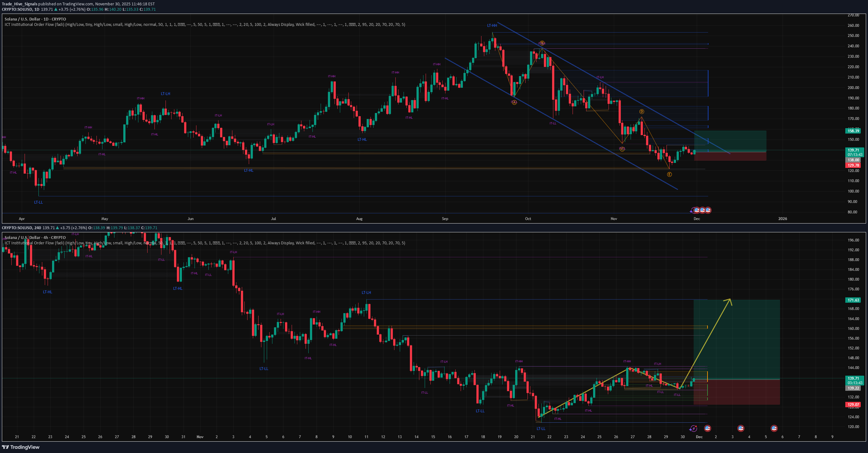The width and height of the screenshot is (868, 453).
Task: Click the US flag icon beside the purple marker on lower chart
Action: [x=707, y=428]
